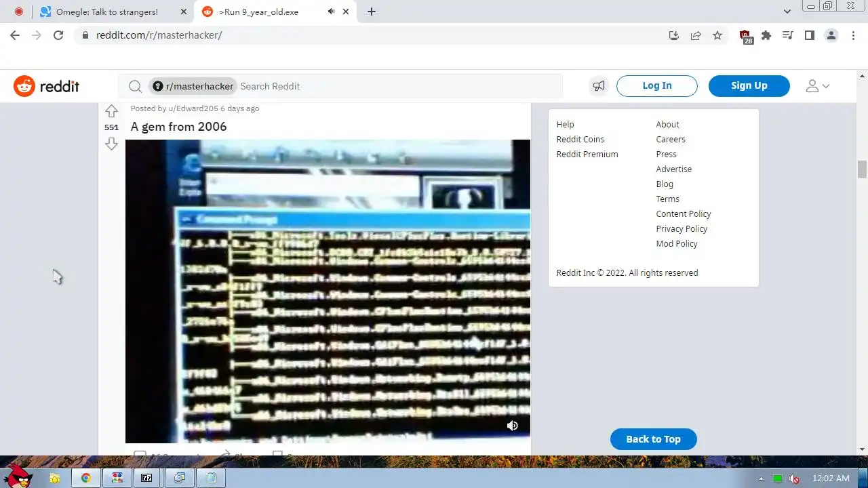Reload the page with the refresh icon

58,35
